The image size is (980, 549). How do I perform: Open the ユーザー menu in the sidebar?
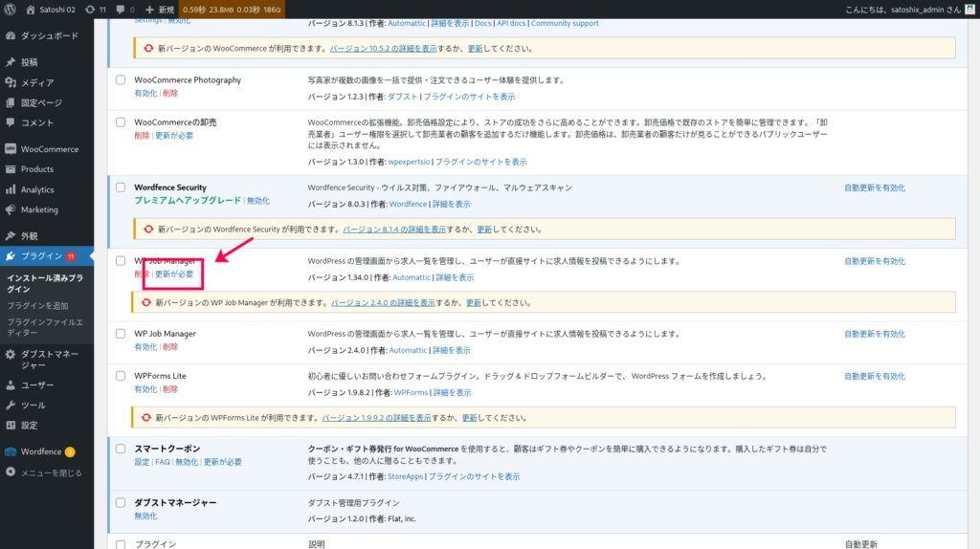(x=37, y=384)
